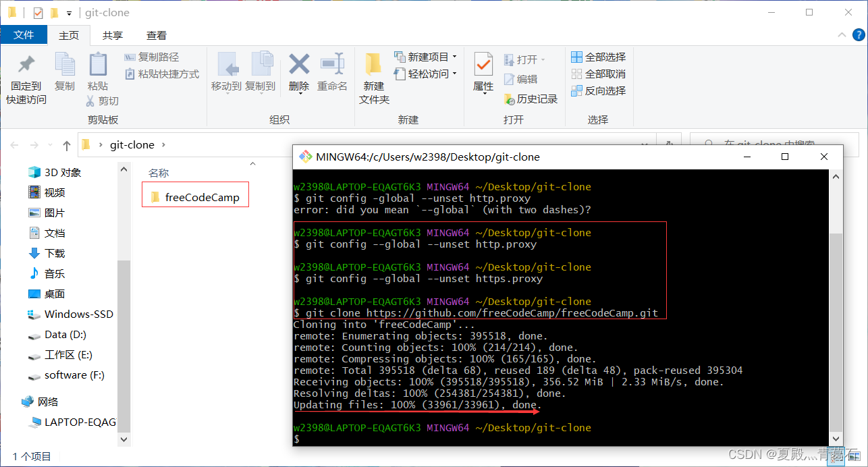Image resolution: width=868 pixels, height=467 pixels.
Task: Click the terminal prompt line at the bottom
Action: [x=297, y=439]
